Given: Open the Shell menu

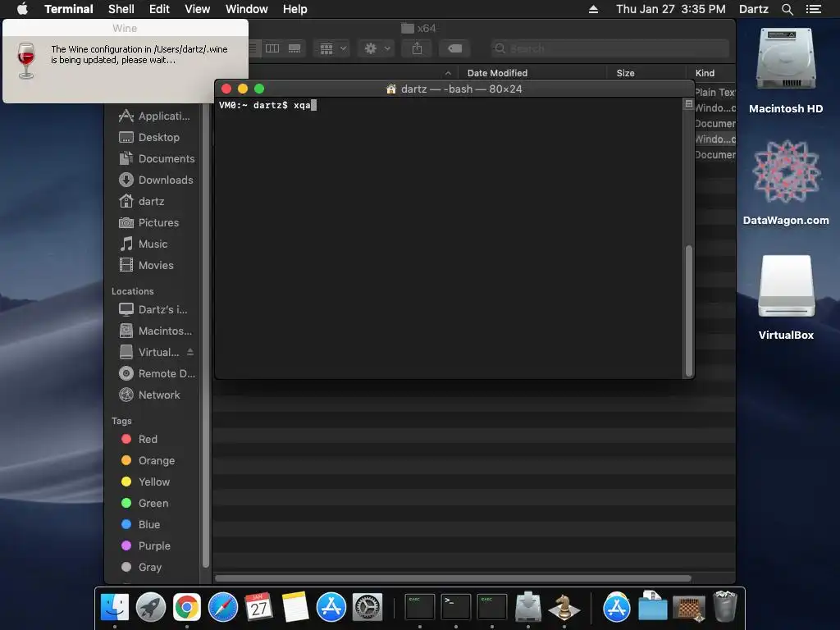Looking at the screenshot, I should click(x=121, y=9).
